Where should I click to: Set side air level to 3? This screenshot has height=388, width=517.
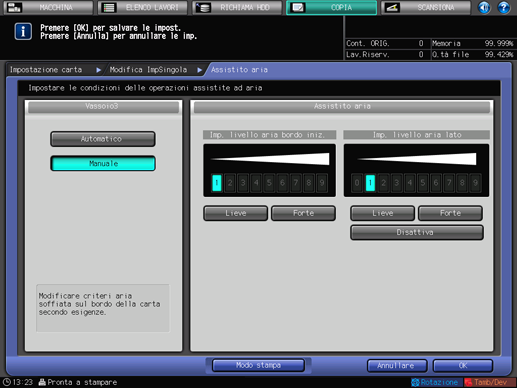[x=397, y=183]
